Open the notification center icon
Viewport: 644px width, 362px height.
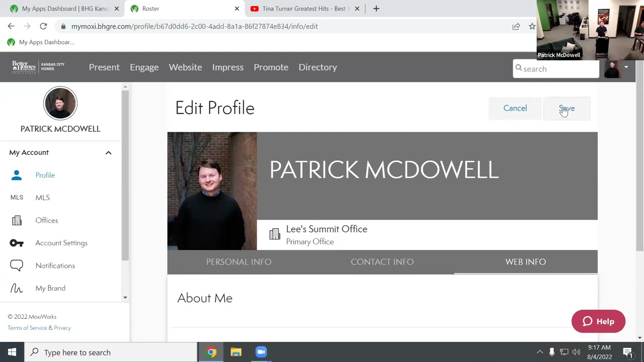pyautogui.click(x=628, y=352)
